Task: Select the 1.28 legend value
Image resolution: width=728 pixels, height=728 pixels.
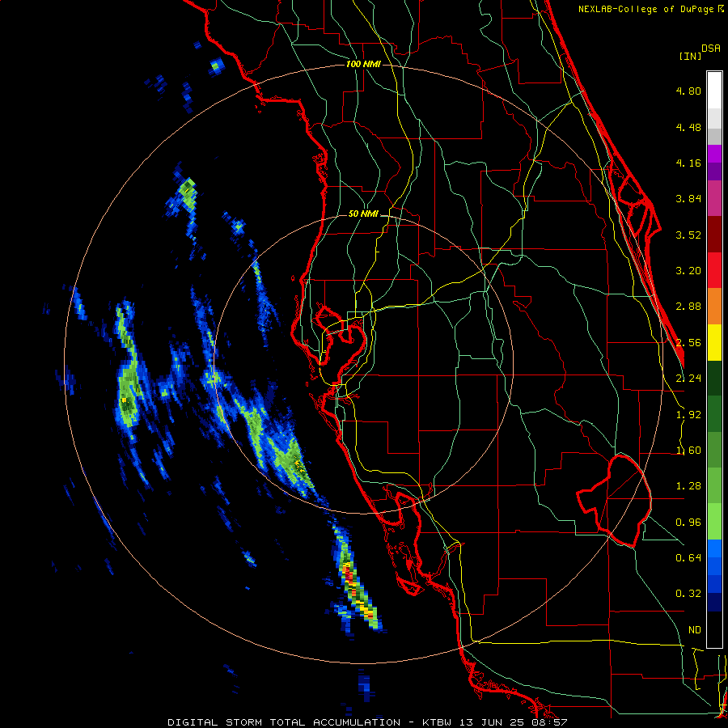Action: click(688, 486)
